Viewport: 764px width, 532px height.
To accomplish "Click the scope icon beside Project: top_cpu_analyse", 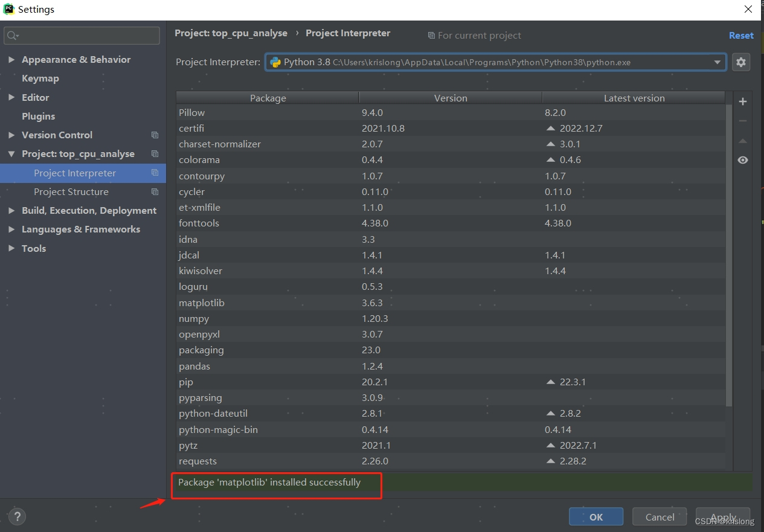I will point(155,154).
